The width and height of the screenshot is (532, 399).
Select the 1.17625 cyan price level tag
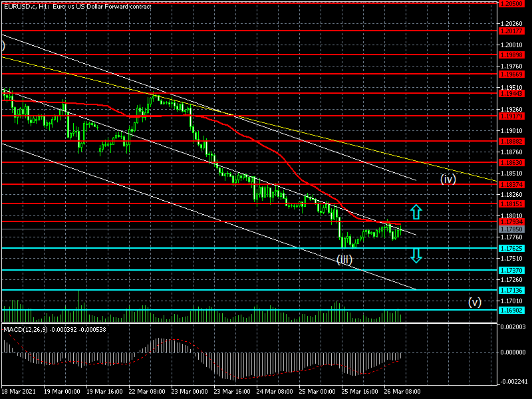coord(511,248)
